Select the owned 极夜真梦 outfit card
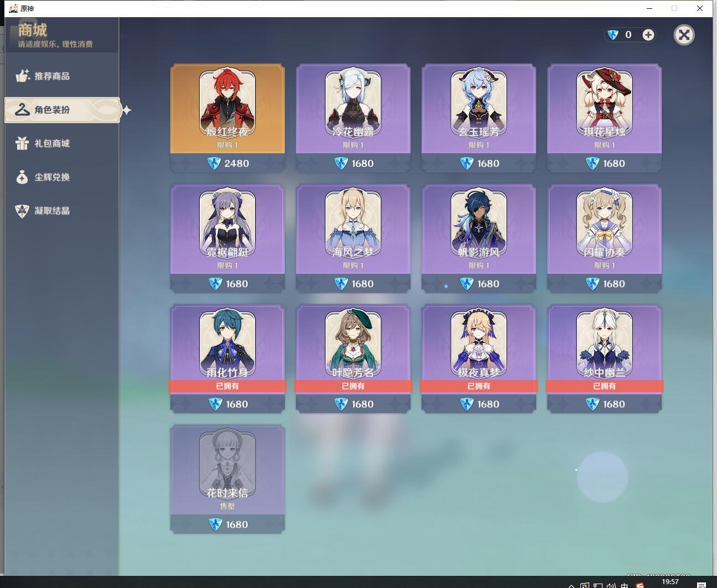Screen dimensions: 717x588 click(x=479, y=359)
